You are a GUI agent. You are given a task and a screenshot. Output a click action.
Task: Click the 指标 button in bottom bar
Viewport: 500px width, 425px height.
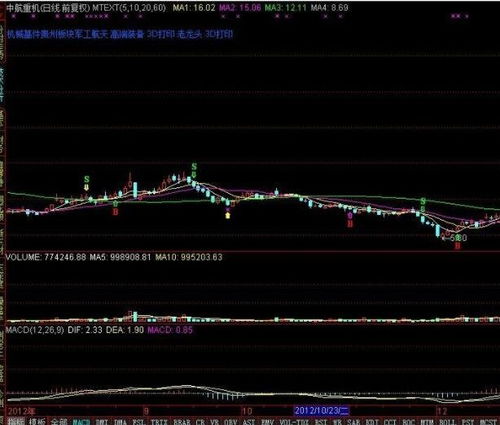(16, 422)
